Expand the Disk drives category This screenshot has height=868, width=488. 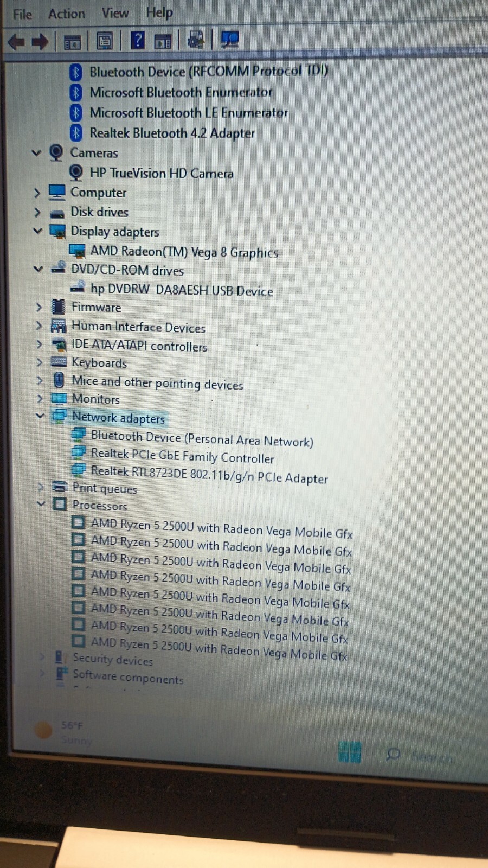37,212
